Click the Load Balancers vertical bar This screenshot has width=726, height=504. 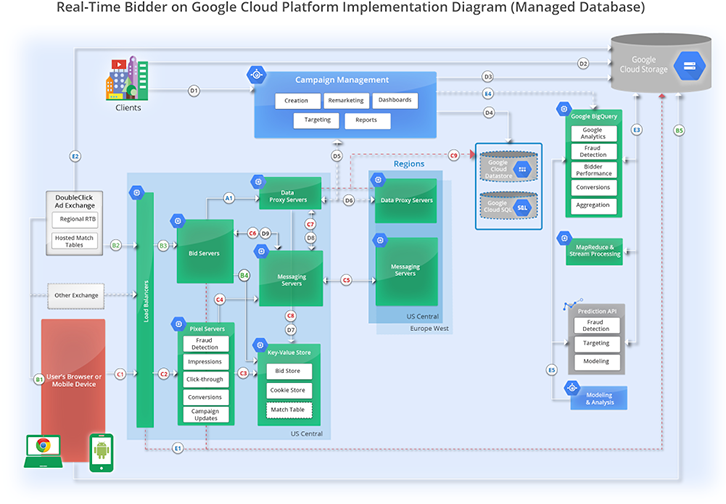click(145, 310)
